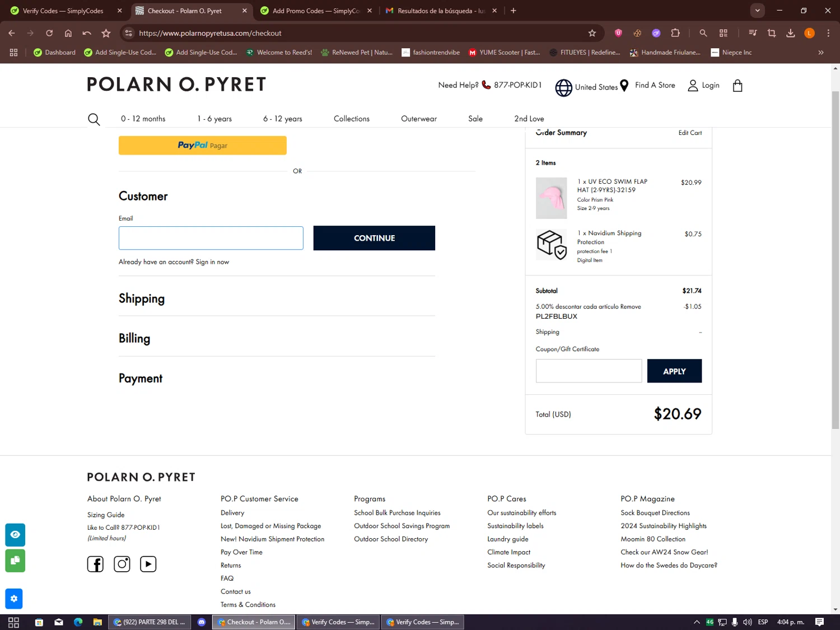Click the CONTINUE button
840x630 pixels.
pyautogui.click(x=374, y=238)
